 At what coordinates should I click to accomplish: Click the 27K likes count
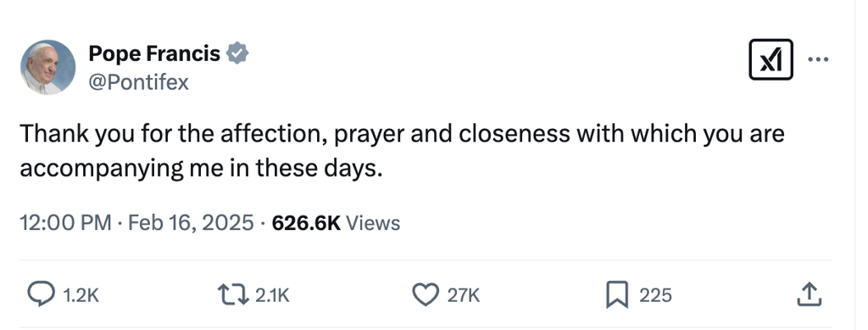464,296
